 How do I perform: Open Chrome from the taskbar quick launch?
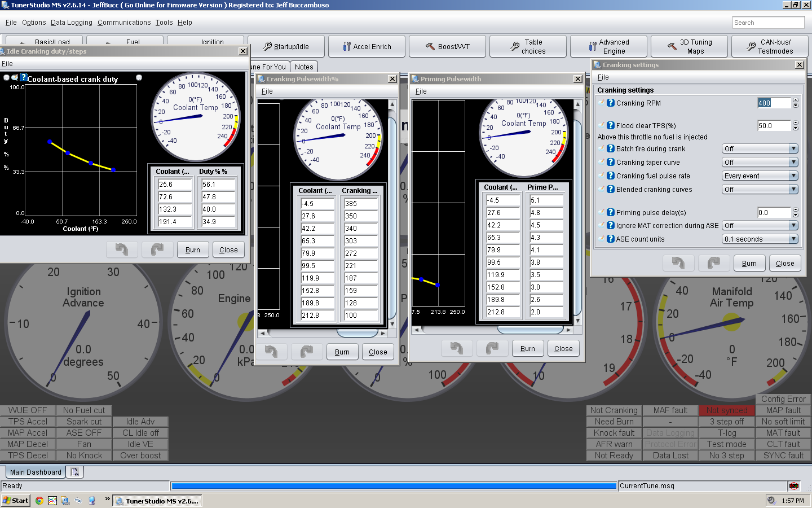click(x=39, y=501)
